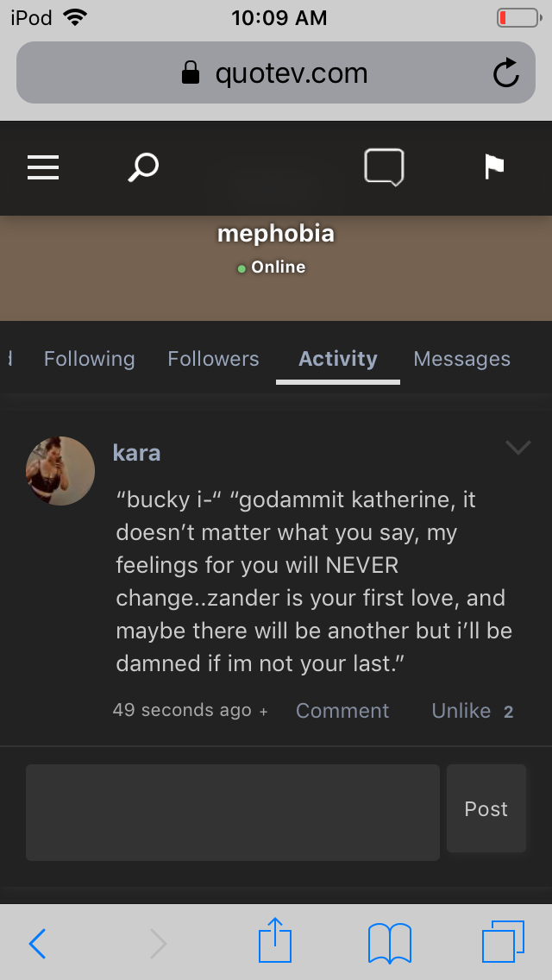This screenshot has width=552, height=980.
Task: Unlike kara's post
Action: pyautogui.click(x=461, y=711)
